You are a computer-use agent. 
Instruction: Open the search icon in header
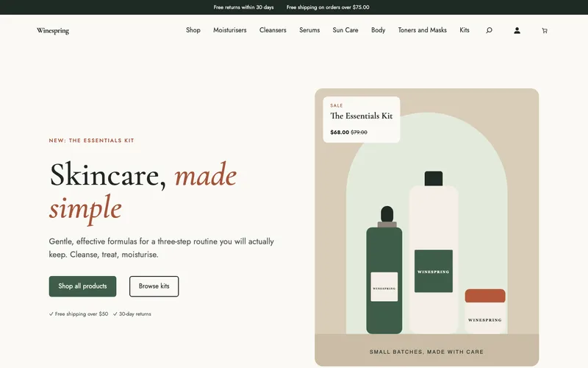click(489, 30)
